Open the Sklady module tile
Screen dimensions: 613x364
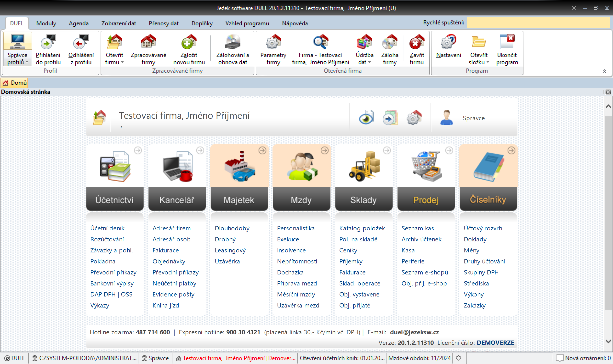364,177
